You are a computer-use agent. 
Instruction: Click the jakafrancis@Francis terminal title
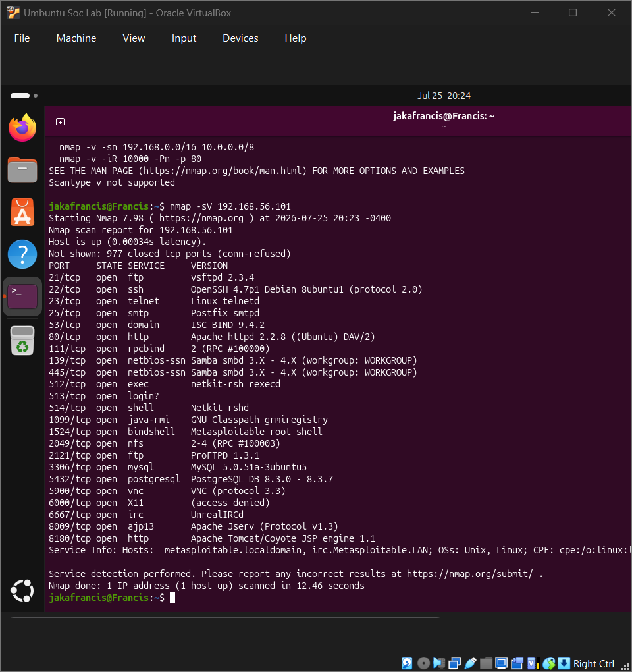444,116
